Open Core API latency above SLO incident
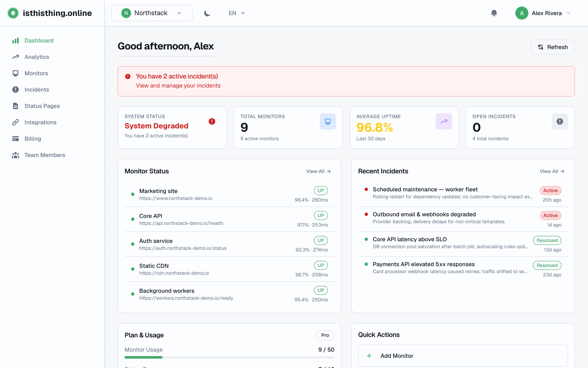The image size is (588, 368). (x=463, y=244)
